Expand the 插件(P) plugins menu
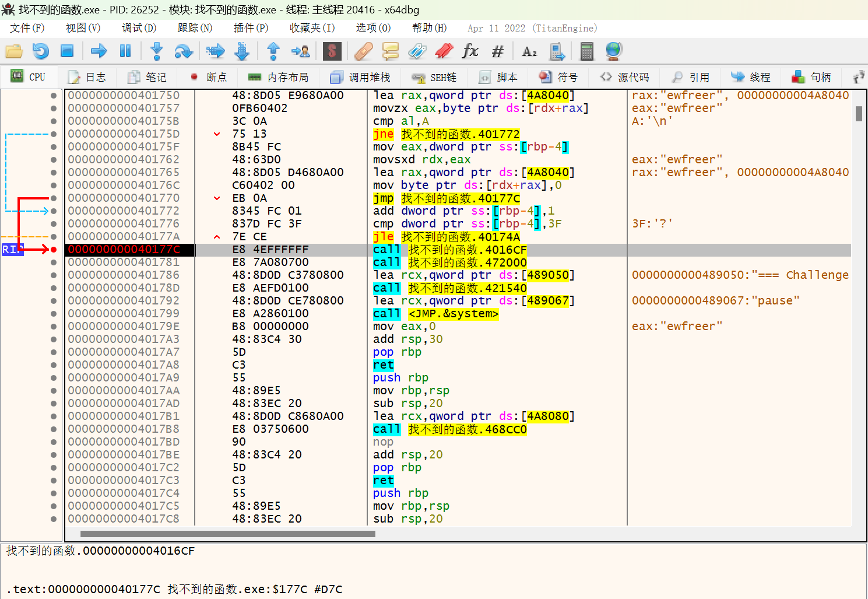The width and height of the screenshot is (868, 599). click(251, 28)
